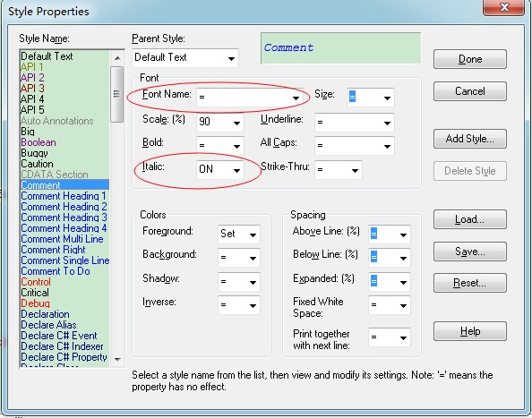Screen dimensions: 532x418
Task: Open the Foreground color dropdown
Action: [239, 235]
